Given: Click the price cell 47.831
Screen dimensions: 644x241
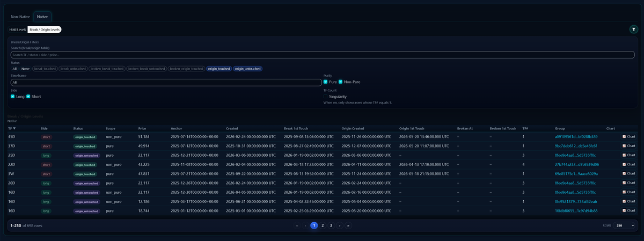Looking at the screenshot, I should (x=144, y=174).
